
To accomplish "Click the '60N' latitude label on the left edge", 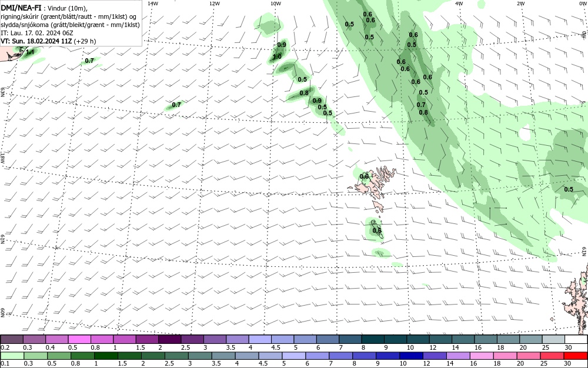I will coord(2,313).
